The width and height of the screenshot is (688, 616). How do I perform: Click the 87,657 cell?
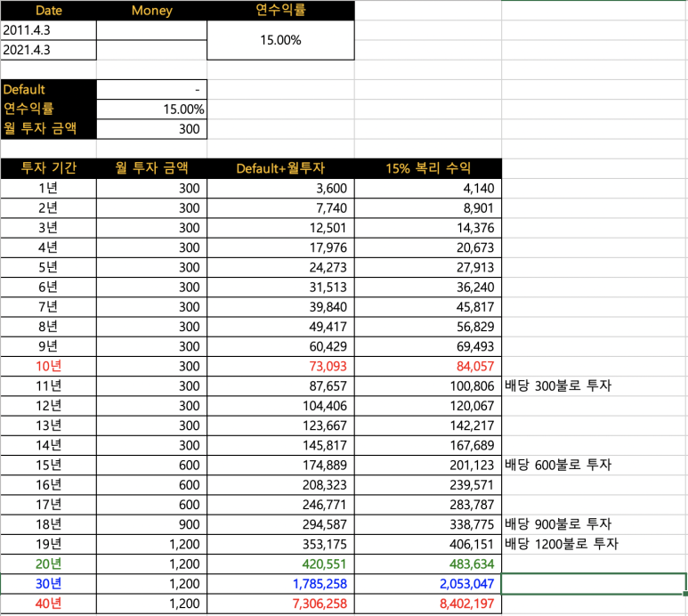(280, 385)
